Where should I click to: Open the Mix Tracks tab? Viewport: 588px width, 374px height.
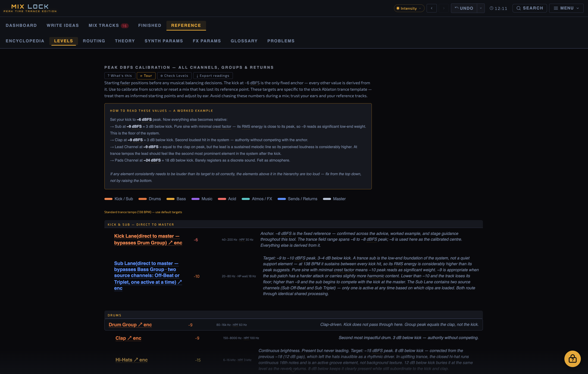point(108,25)
